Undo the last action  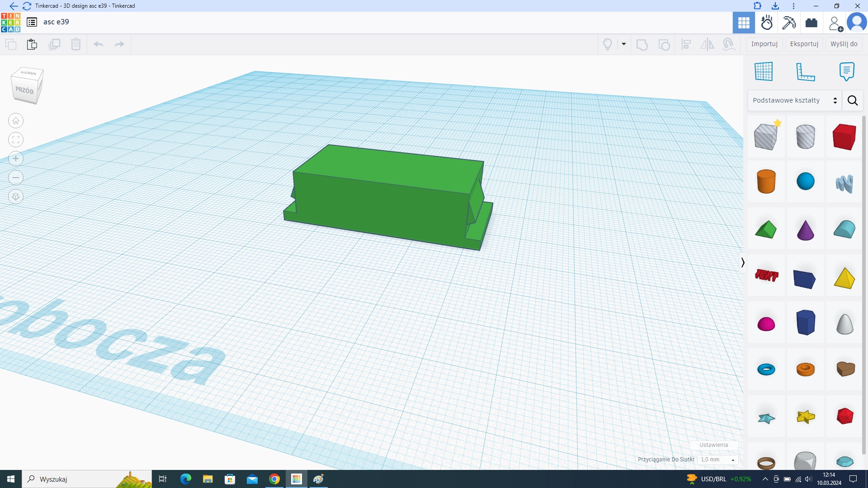click(98, 44)
